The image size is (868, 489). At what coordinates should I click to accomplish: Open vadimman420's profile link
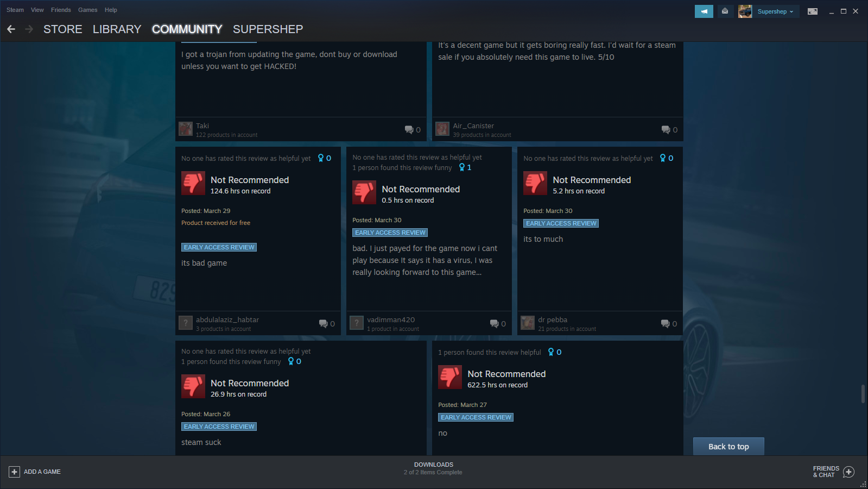click(x=391, y=319)
